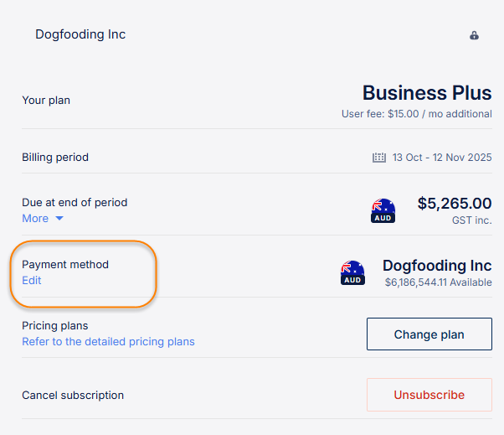
Task: Click the Dogfooding Inc header title
Action: tap(80, 35)
